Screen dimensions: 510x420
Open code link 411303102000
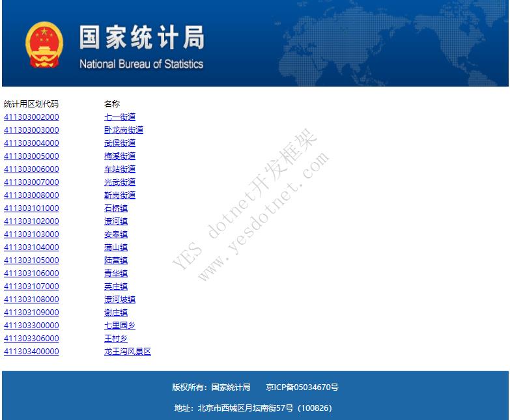(x=31, y=221)
